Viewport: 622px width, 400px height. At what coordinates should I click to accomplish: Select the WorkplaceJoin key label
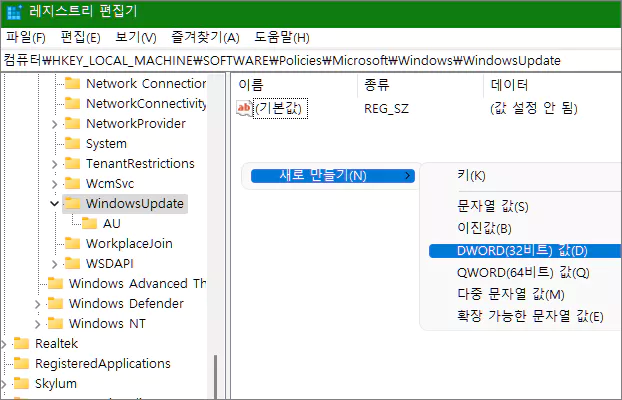click(129, 243)
